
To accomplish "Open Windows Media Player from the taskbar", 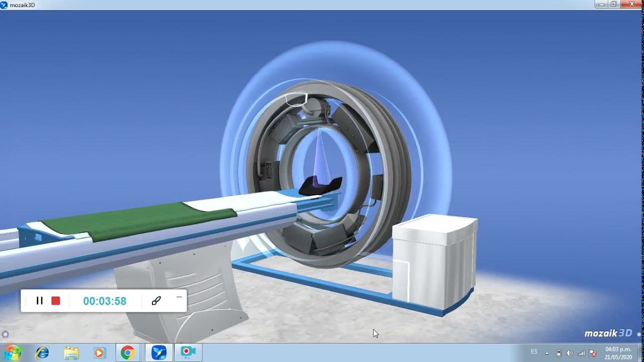I will click(x=99, y=353).
